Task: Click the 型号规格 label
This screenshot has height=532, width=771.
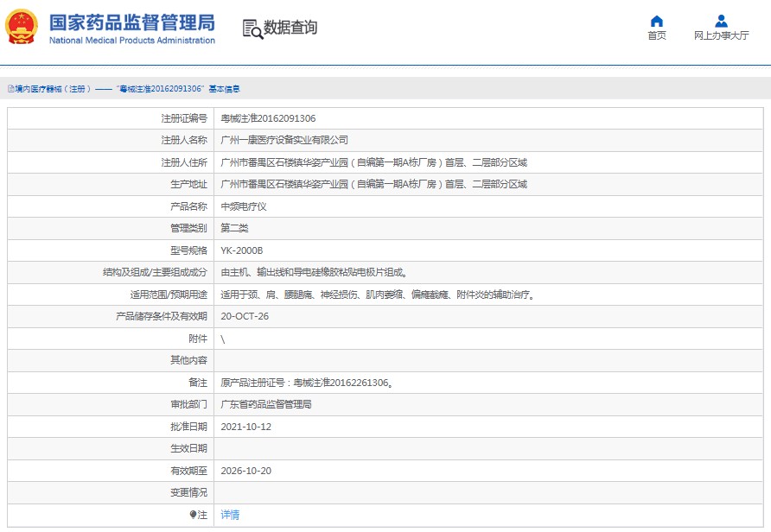Action: click(188, 250)
